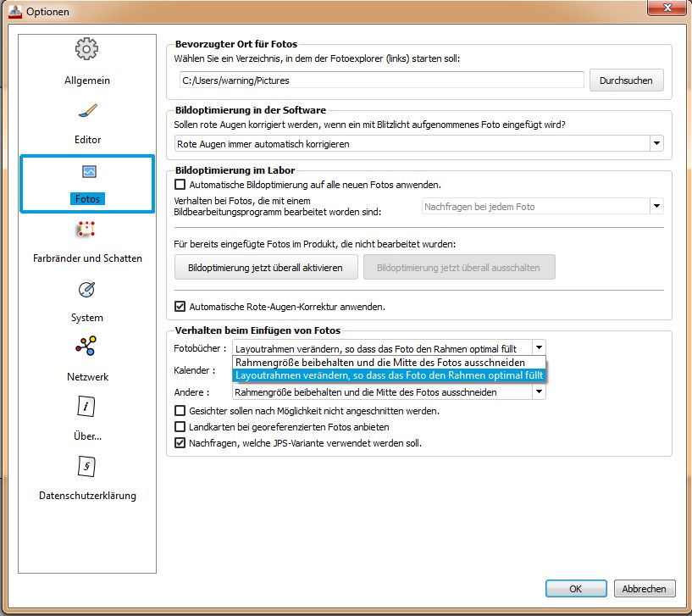Check Gesichter sollen nicht angeschnitten werden
The width and height of the screenshot is (692, 616).
coord(180,411)
